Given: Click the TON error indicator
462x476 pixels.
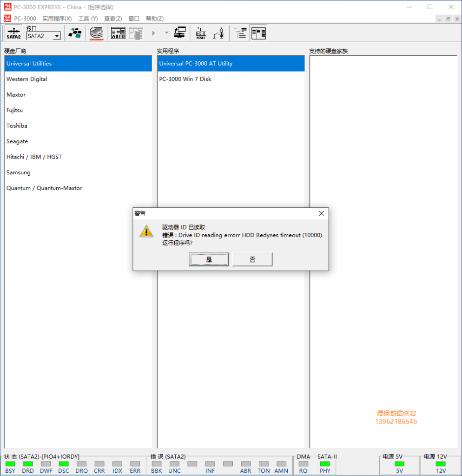Looking at the screenshot, I should pos(264,464).
